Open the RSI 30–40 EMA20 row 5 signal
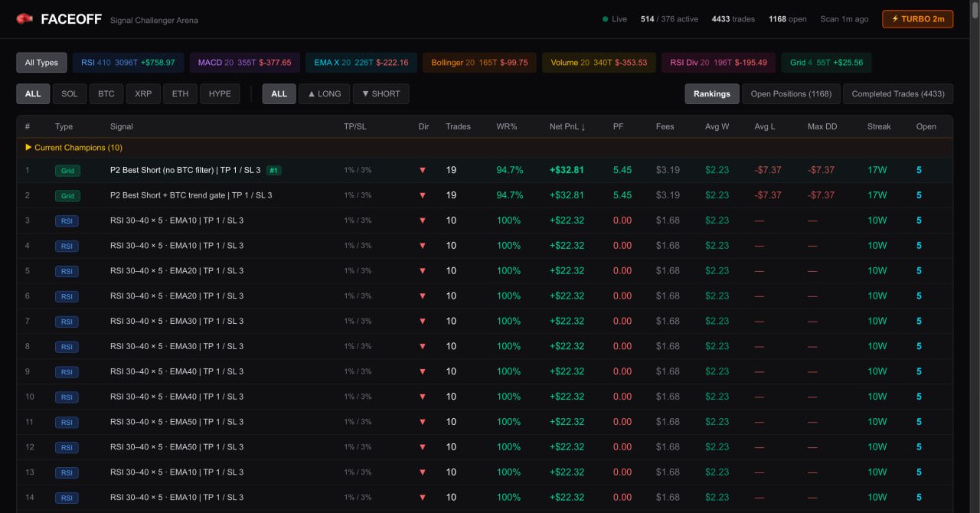This screenshot has width=980, height=513. tap(176, 271)
